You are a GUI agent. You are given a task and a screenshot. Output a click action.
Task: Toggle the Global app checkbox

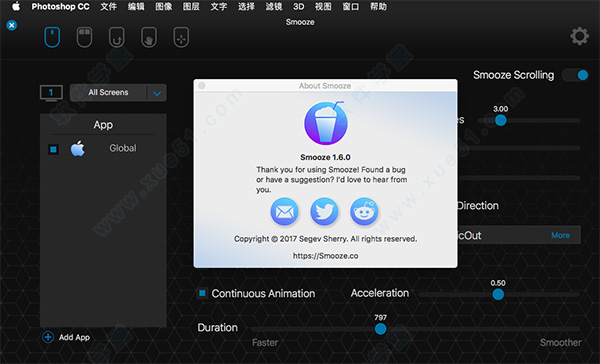click(x=54, y=149)
